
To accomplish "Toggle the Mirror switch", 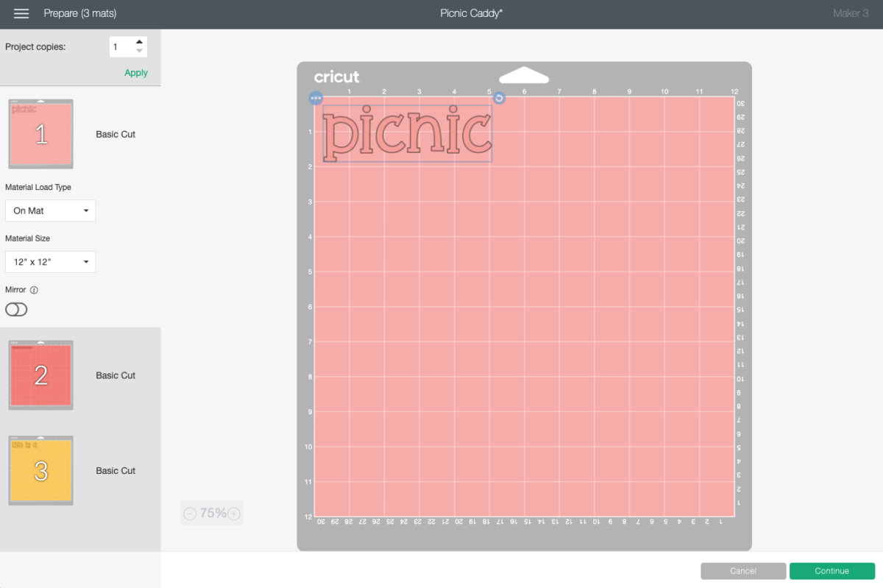I will [x=16, y=310].
